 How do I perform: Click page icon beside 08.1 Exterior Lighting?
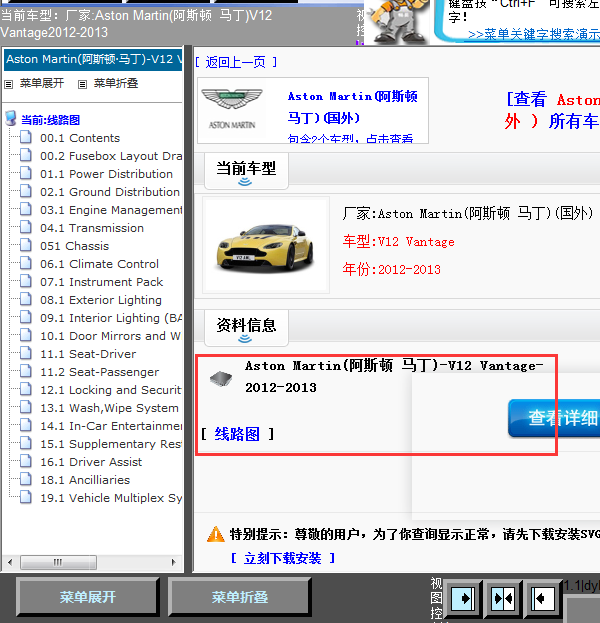[26, 299]
